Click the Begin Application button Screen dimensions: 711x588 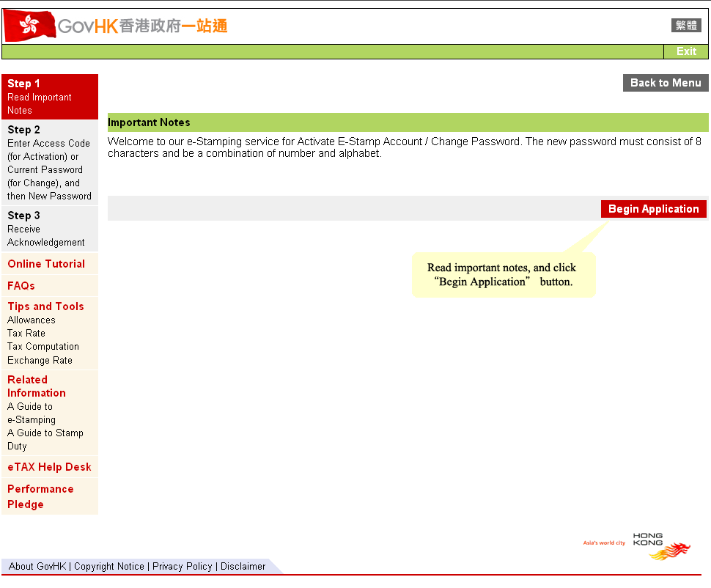653,209
